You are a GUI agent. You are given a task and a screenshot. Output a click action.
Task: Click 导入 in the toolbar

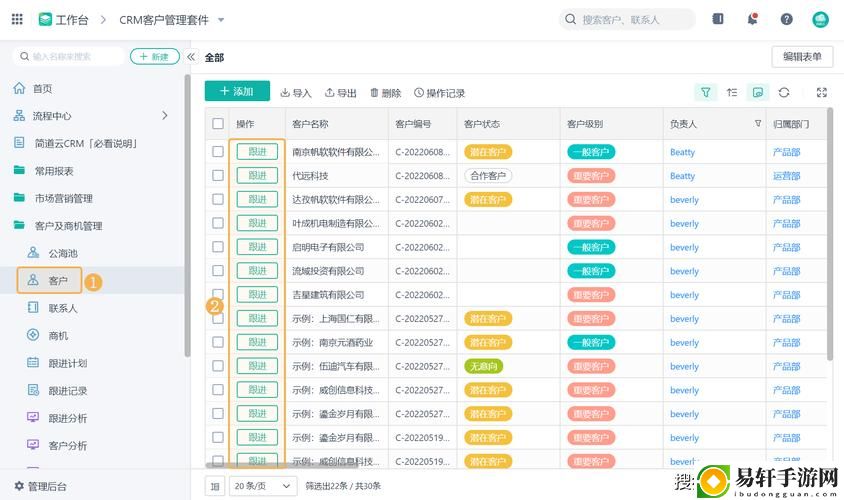pyautogui.click(x=296, y=93)
